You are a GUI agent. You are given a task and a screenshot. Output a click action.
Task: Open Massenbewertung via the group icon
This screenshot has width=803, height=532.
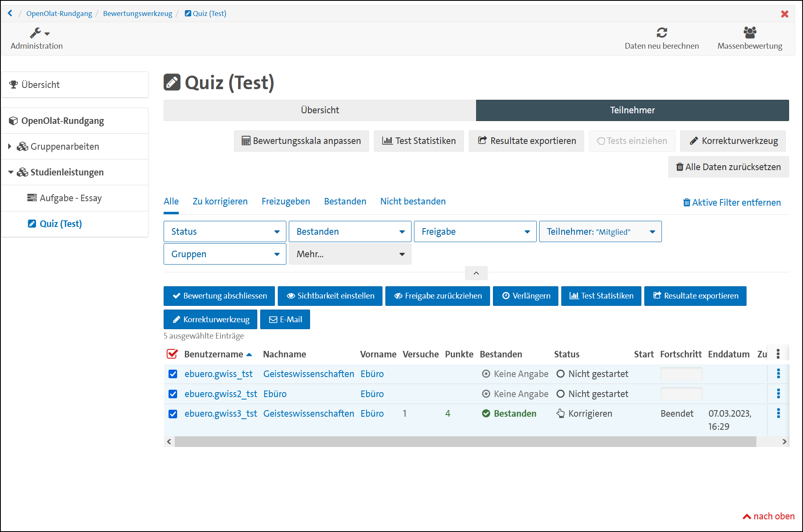749,32
